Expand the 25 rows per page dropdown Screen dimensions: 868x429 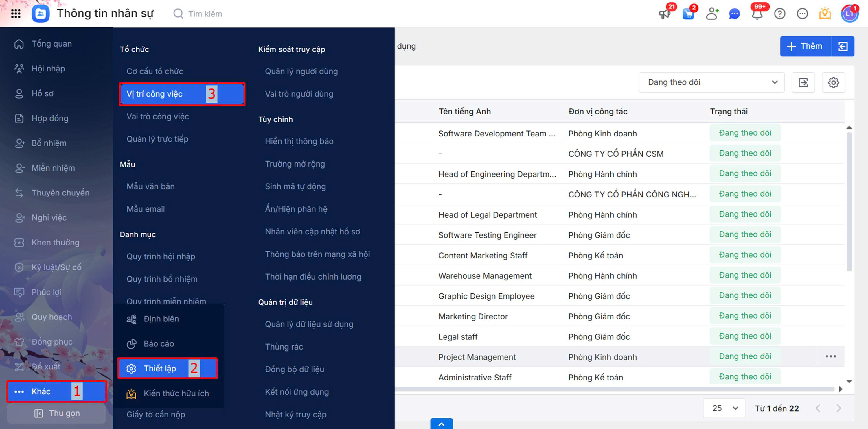724,408
